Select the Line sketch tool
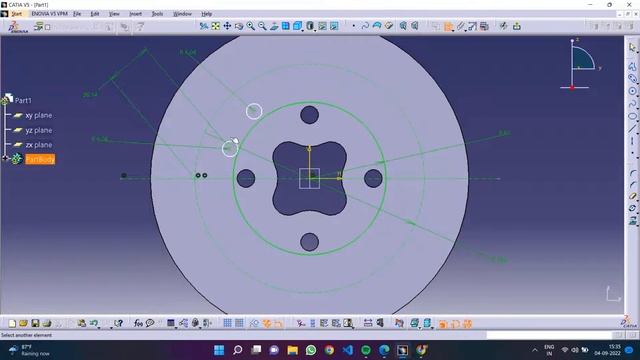This screenshot has width=640, height=360. coord(632,129)
